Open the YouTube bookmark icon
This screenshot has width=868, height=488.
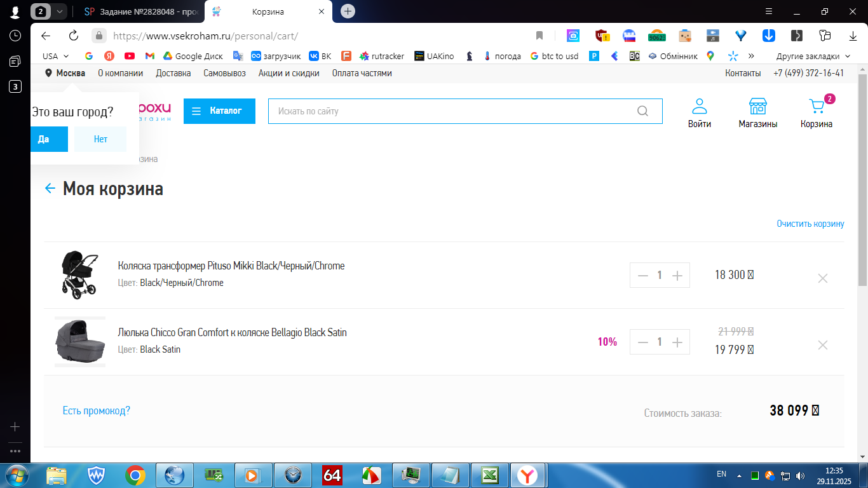point(129,56)
